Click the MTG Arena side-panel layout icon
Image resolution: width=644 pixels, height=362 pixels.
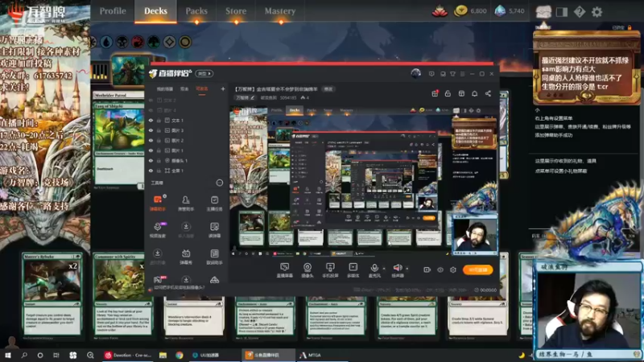click(x=561, y=12)
